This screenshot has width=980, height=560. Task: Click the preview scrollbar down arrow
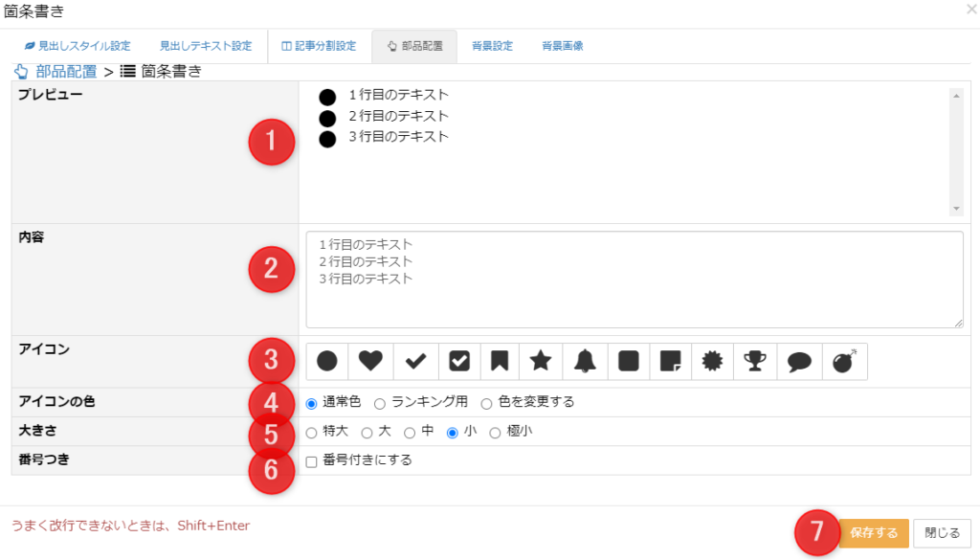[956, 209]
